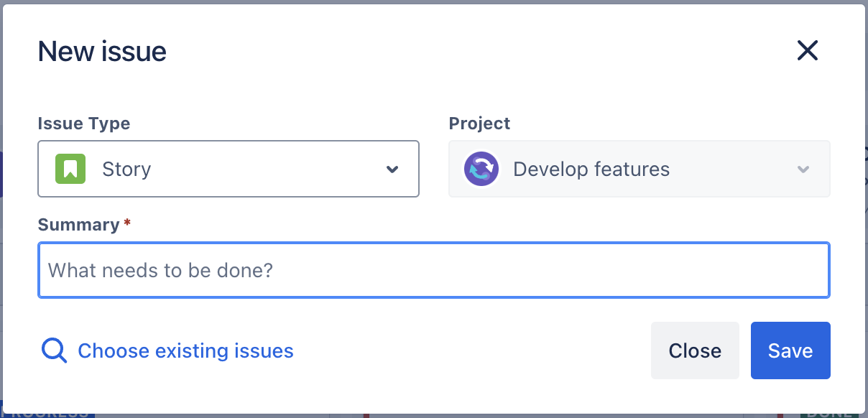Screen dimensions: 868x418
Task: Open the Choose existing issues link
Action: click(x=185, y=350)
